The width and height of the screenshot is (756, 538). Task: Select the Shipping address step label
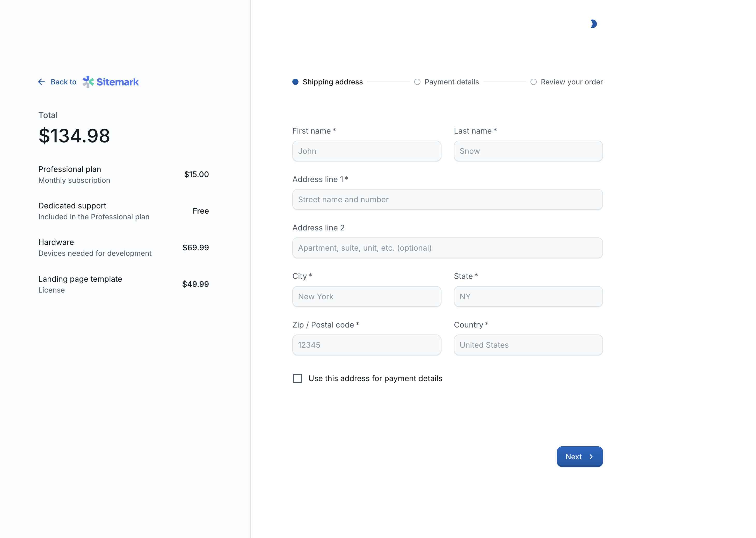click(x=333, y=82)
